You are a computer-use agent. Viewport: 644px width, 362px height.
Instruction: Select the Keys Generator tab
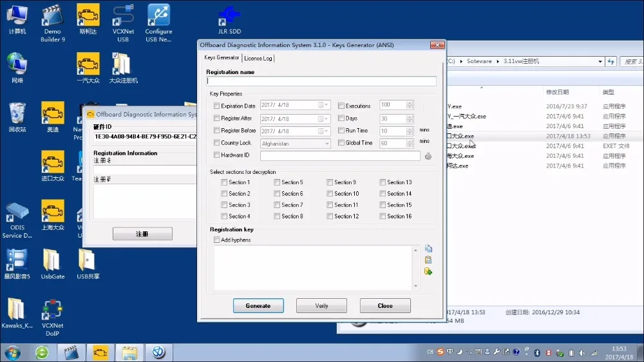pyautogui.click(x=222, y=57)
